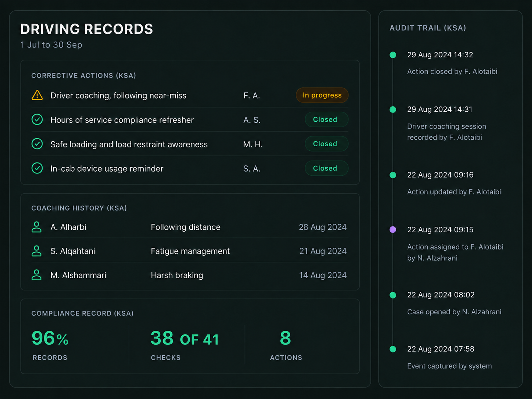
Task: Select driver name 'A. Alharbi'
Action: click(68, 227)
